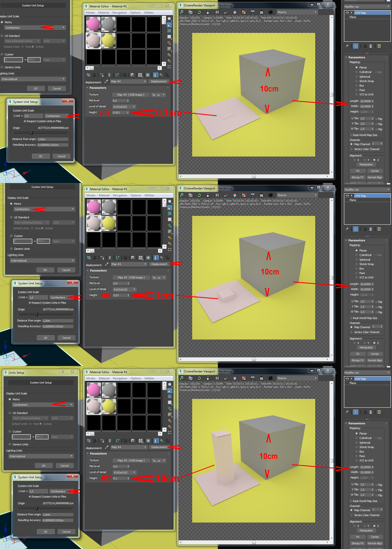This screenshot has height=549, width=392.
Task: Click Map #5 (RGB image) button, middle editor
Action: coord(131,277)
